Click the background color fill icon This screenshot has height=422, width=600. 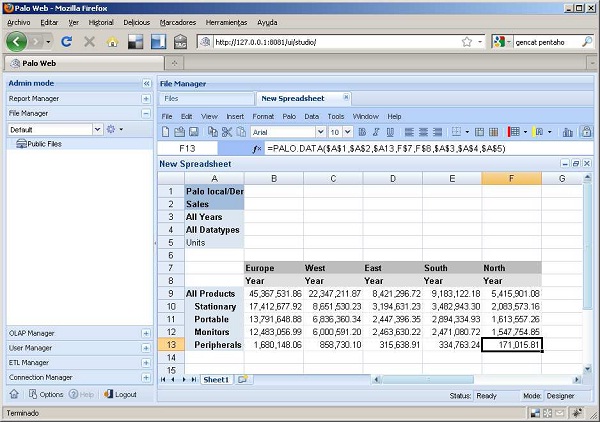[x=513, y=132]
